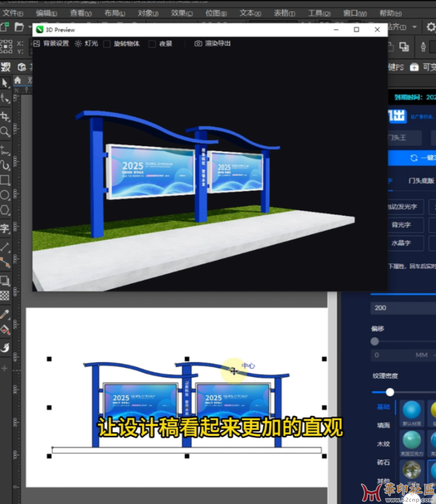The width and height of the screenshot is (436, 504).
Task: Open 灯光 lighting settings
Action: 86,43
